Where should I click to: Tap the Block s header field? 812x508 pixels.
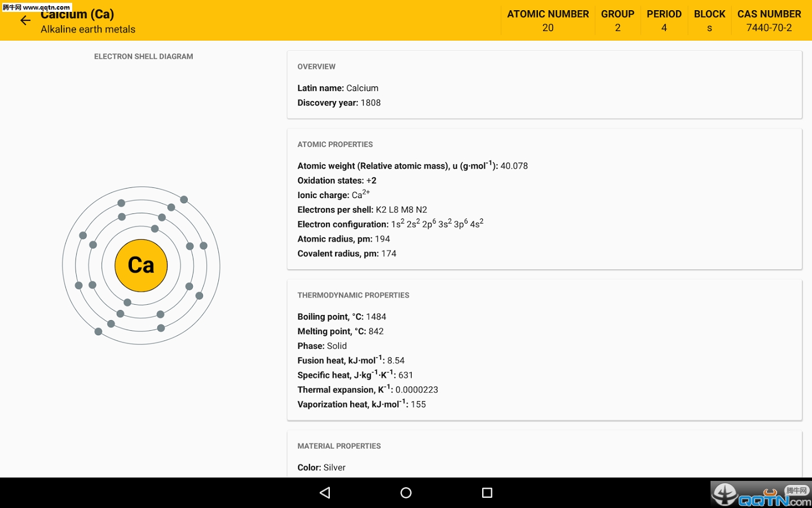click(709, 21)
